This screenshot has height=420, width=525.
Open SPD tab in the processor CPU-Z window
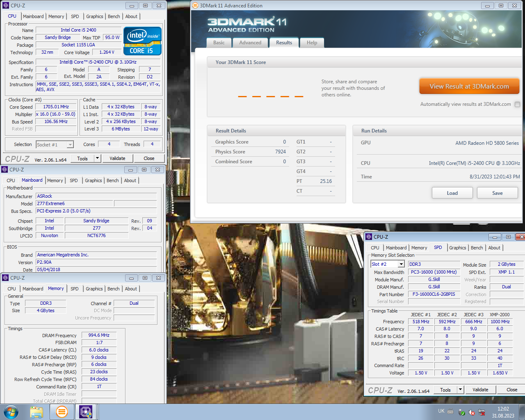75,16
